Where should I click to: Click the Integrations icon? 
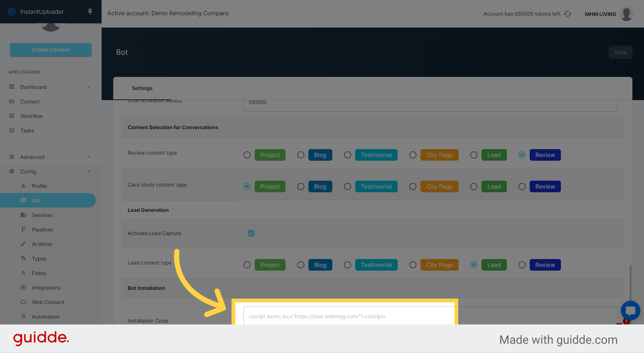(x=23, y=287)
